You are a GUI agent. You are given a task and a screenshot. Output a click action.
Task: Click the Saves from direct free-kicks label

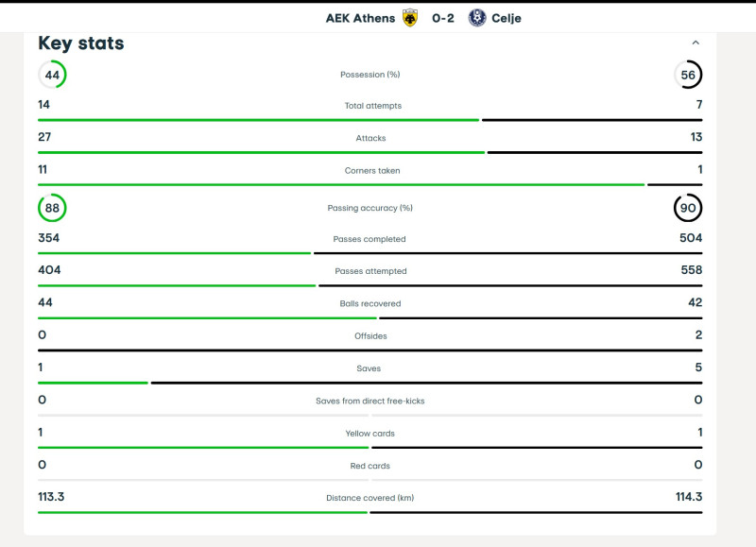coord(370,401)
